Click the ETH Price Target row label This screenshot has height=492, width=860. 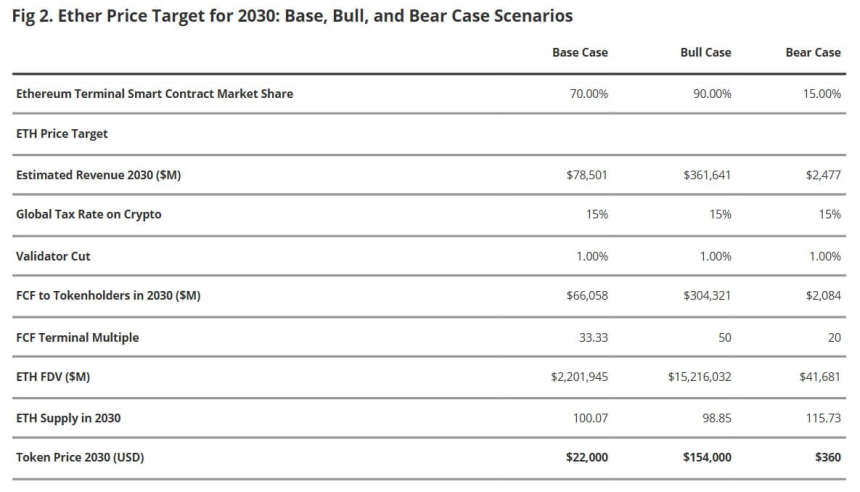pos(62,133)
